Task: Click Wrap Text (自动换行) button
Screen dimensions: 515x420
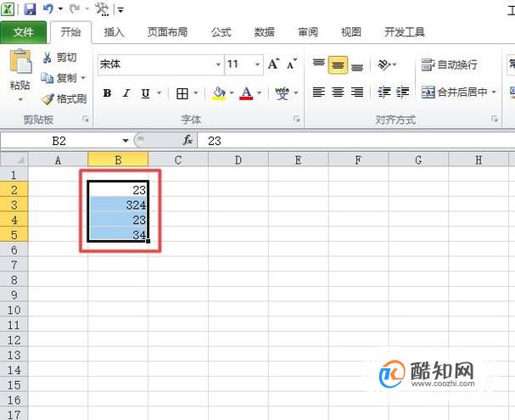Action: pyautogui.click(x=450, y=64)
